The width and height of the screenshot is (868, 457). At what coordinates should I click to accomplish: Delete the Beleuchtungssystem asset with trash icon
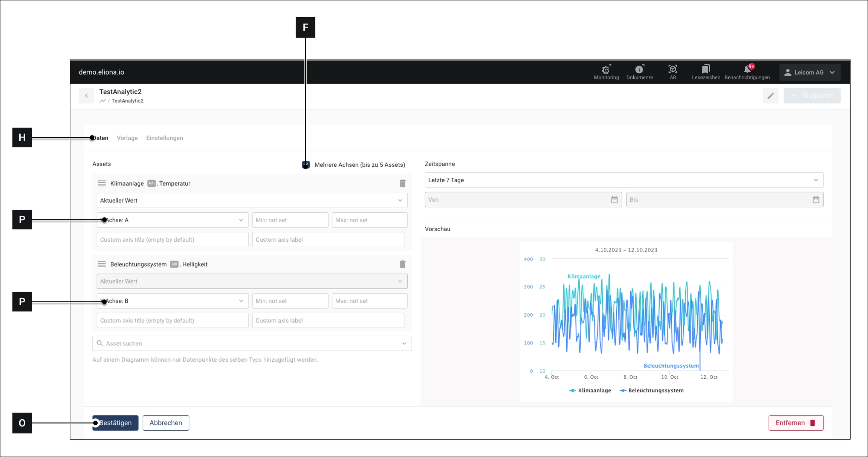pyautogui.click(x=402, y=264)
